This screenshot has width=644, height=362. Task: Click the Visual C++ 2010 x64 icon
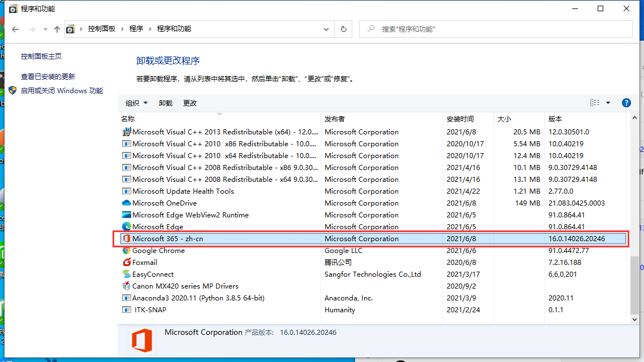click(127, 155)
